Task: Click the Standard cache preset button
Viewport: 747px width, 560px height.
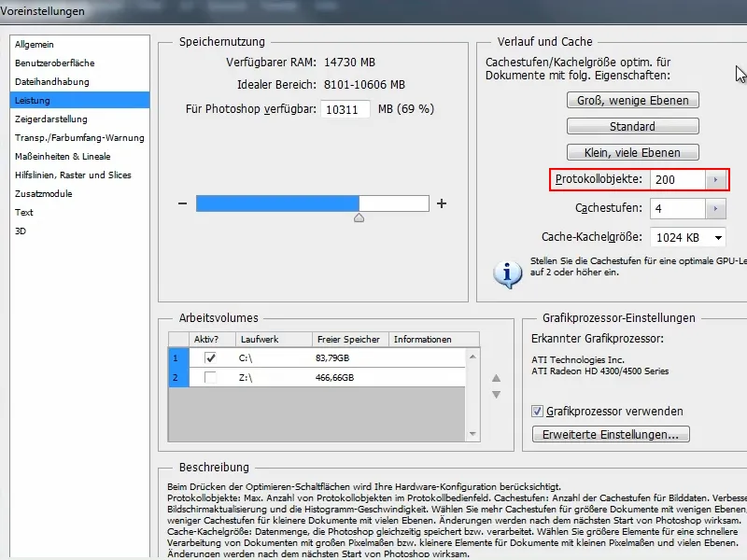Action: point(633,127)
